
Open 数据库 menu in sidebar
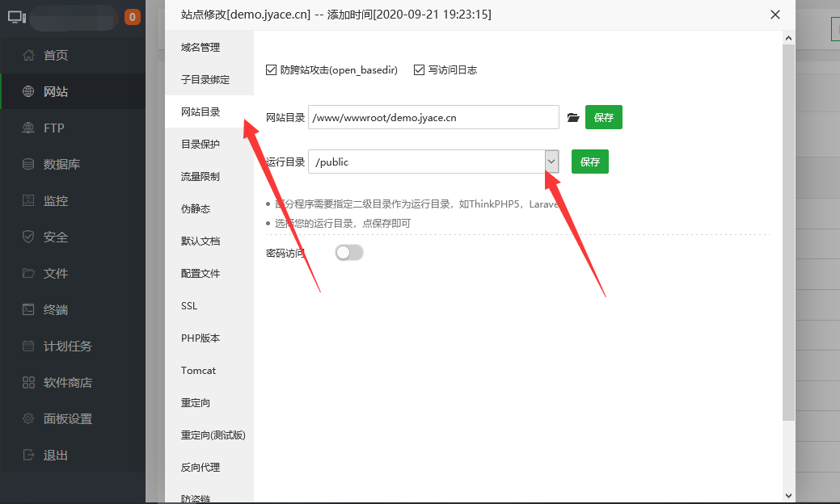pyautogui.click(x=73, y=164)
